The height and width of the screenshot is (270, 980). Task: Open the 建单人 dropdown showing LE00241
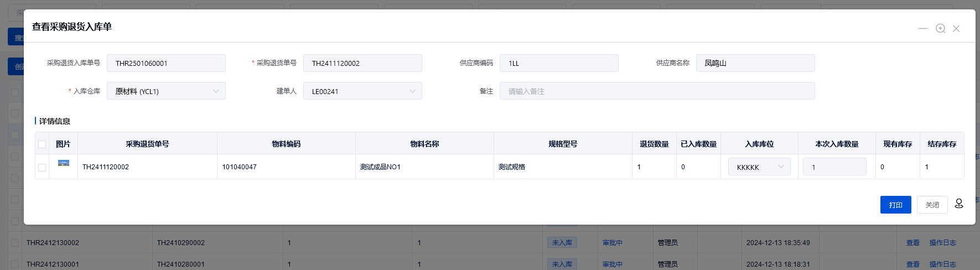362,91
